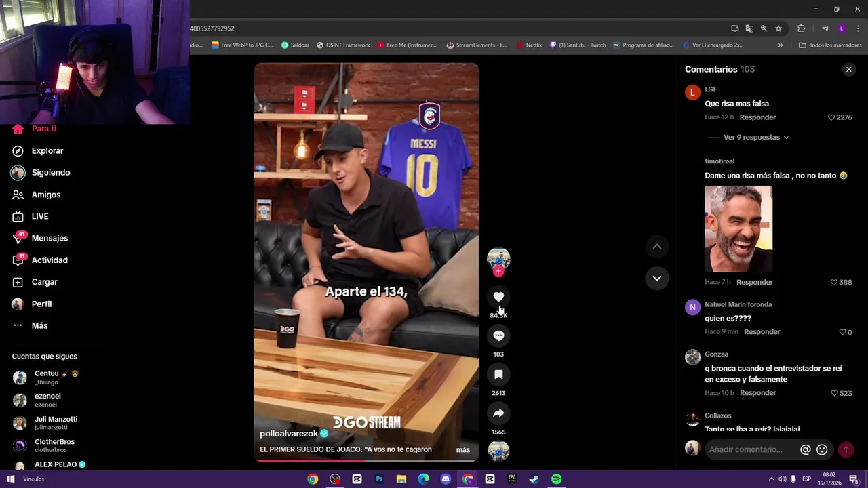Open the video's sound disc thumbnail

498,451
